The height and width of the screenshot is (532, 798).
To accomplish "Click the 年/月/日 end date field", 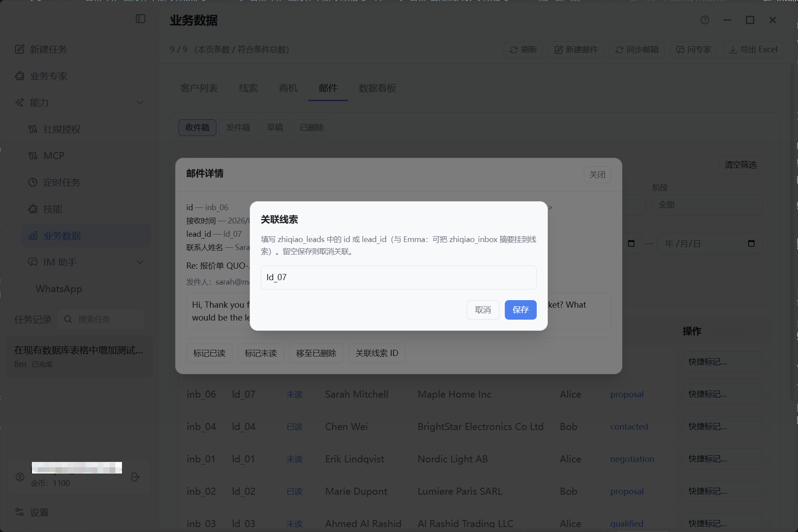I will [x=709, y=243].
